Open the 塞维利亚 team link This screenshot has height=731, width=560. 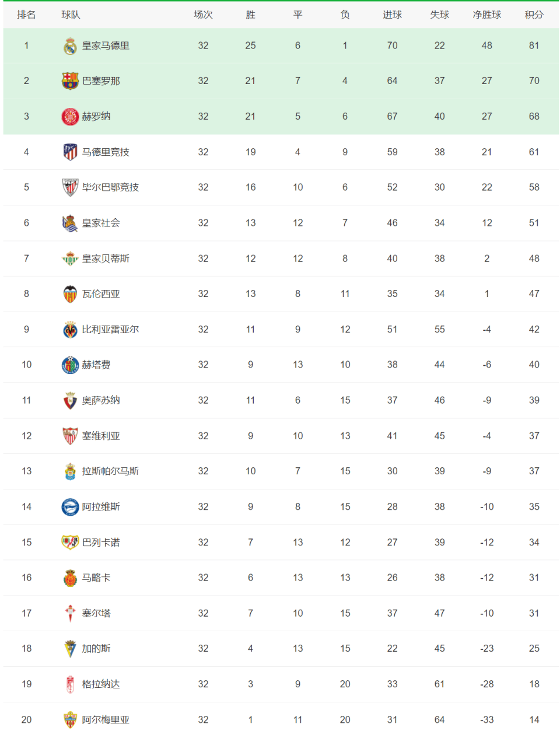coord(101,436)
